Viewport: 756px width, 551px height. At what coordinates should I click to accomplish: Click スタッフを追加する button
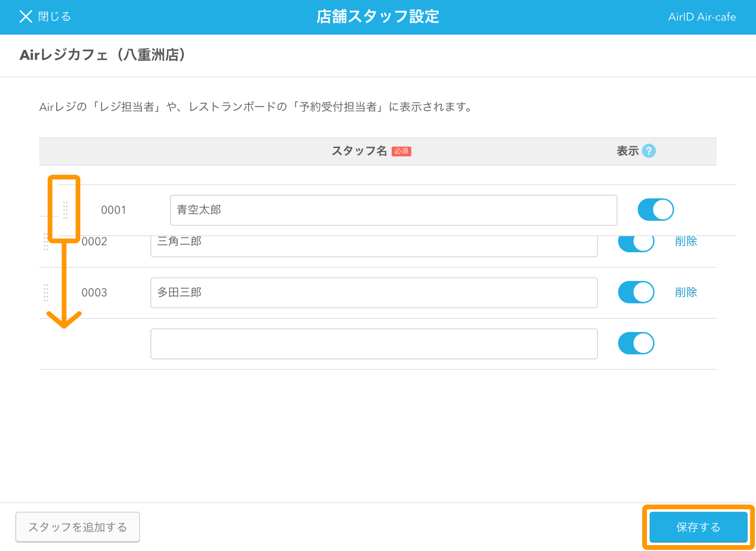(x=78, y=527)
